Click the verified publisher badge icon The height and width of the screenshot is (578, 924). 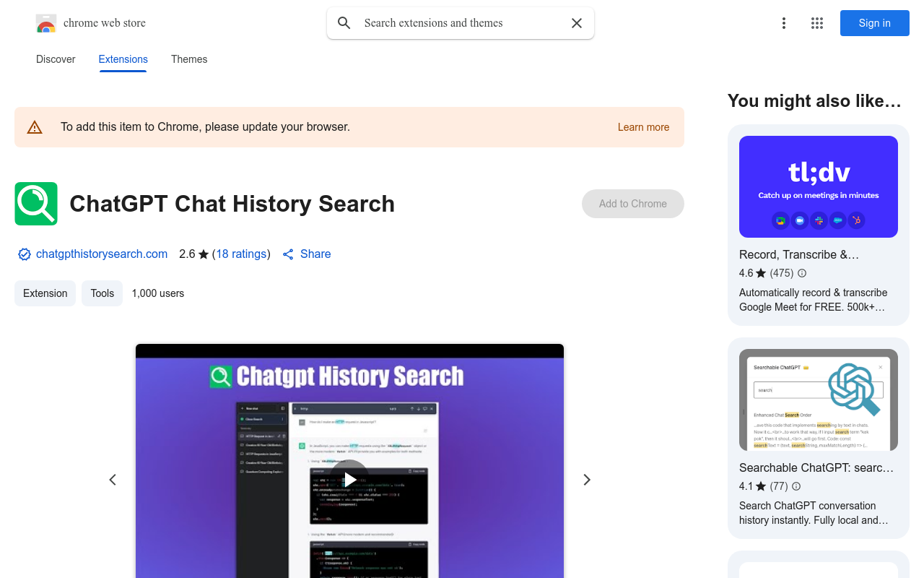(x=24, y=254)
